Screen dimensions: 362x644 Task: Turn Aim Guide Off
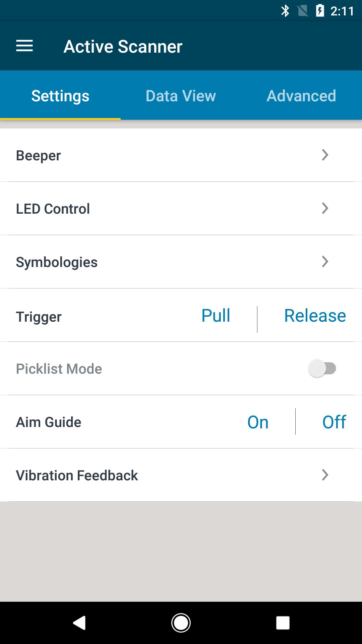pos(334,422)
